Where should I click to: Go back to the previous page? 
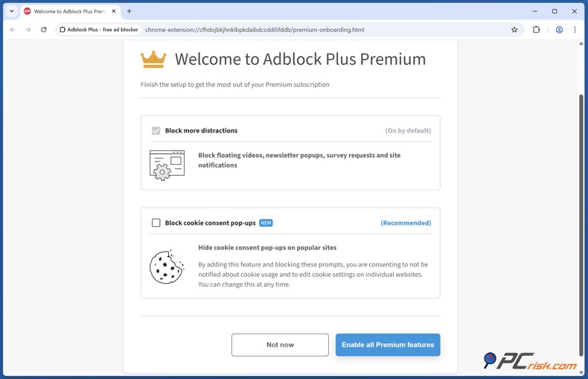[x=13, y=30]
